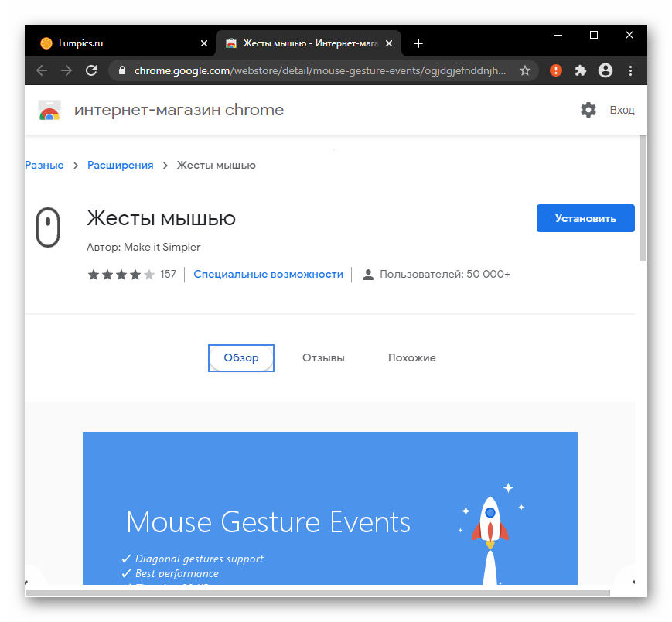Open a new tab with plus button

pyautogui.click(x=418, y=43)
